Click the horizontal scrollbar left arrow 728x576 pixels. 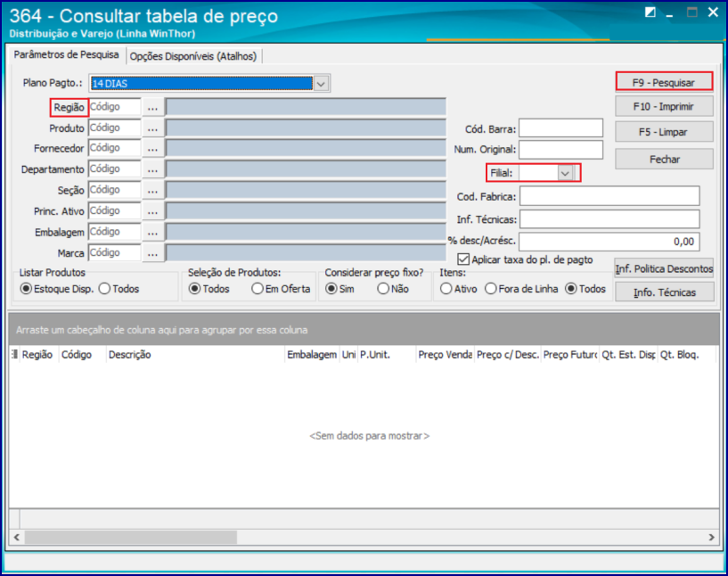click(x=17, y=538)
